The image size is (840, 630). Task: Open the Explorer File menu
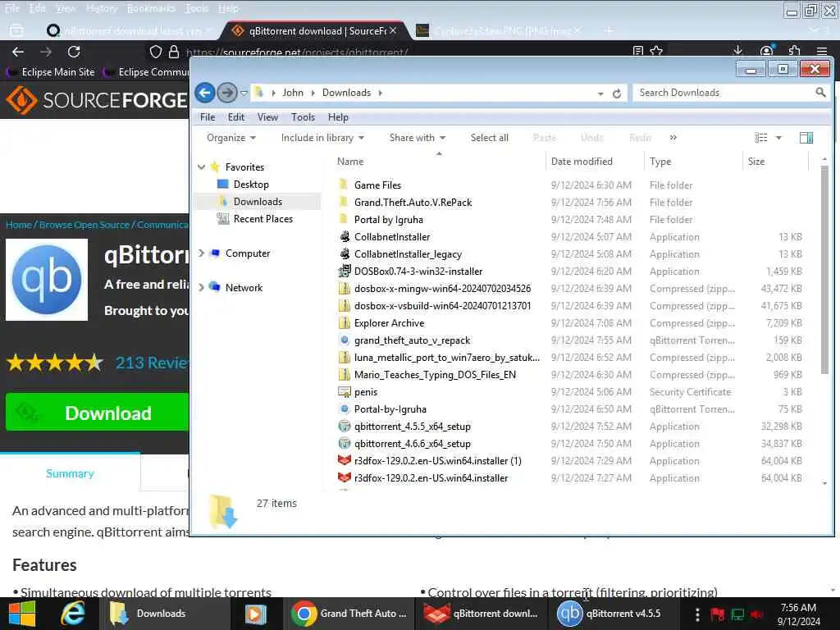tap(208, 117)
